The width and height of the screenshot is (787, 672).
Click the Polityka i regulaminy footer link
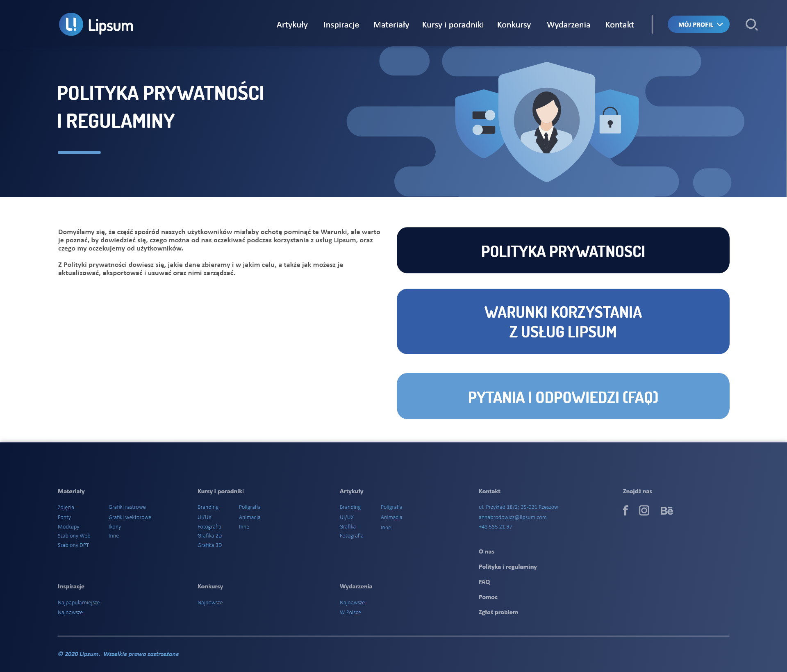click(x=507, y=567)
